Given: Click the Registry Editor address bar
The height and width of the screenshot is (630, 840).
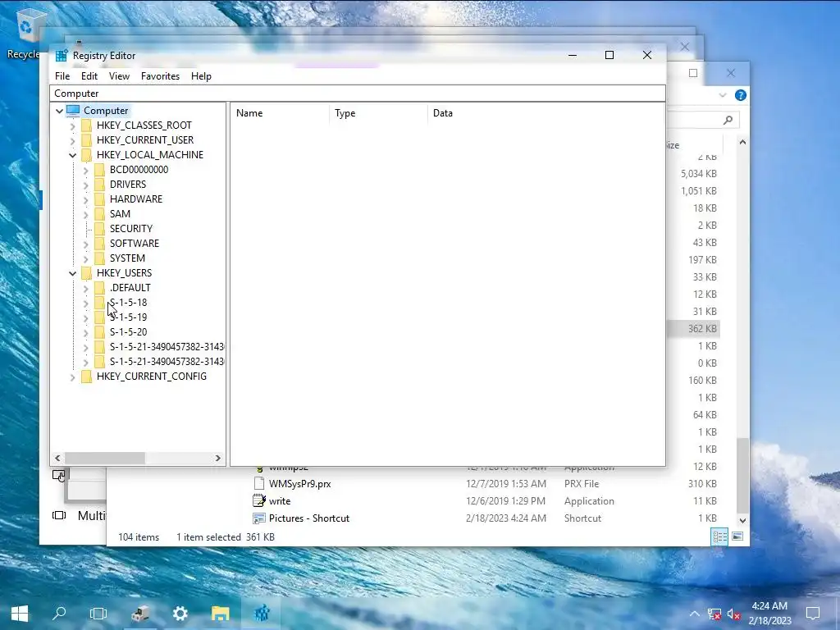Looking at the screenshot, I should pos(358,94).
